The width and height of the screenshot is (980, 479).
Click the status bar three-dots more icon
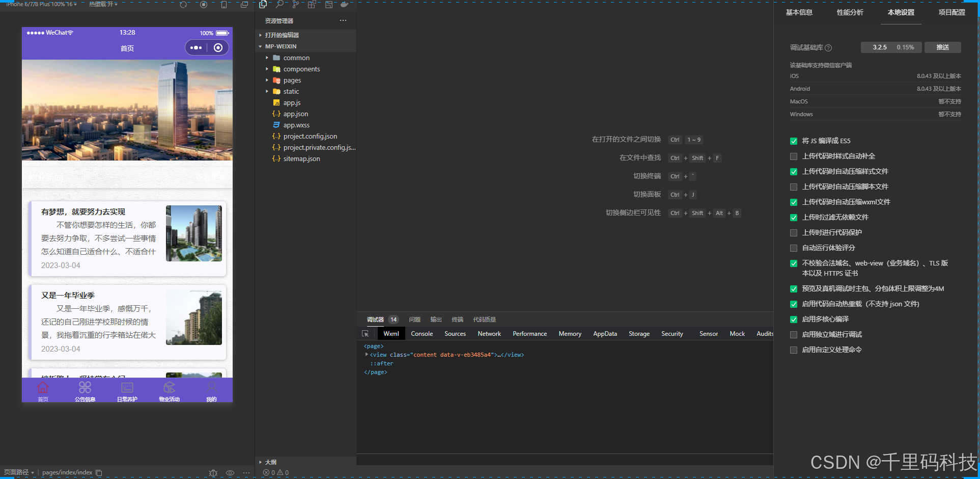click(246, 473)
